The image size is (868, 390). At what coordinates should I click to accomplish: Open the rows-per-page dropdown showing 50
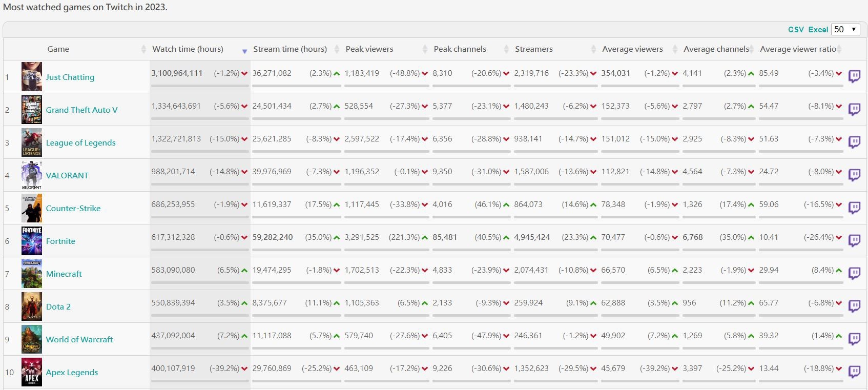pyautogui.click(x=845, y=29)
